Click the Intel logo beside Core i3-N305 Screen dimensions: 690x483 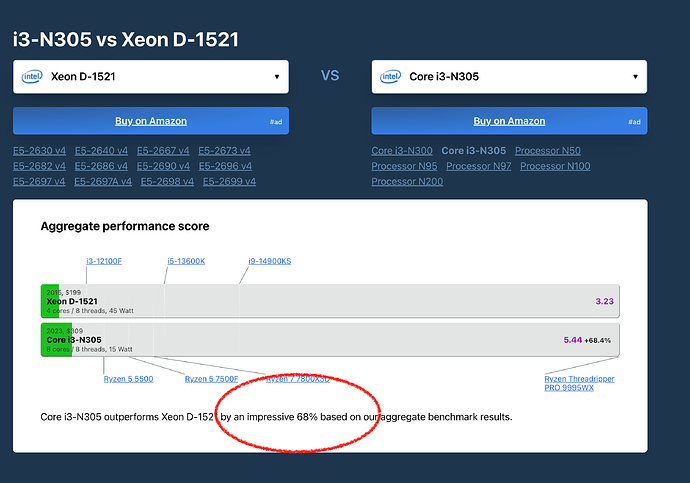tap(391, 77)
